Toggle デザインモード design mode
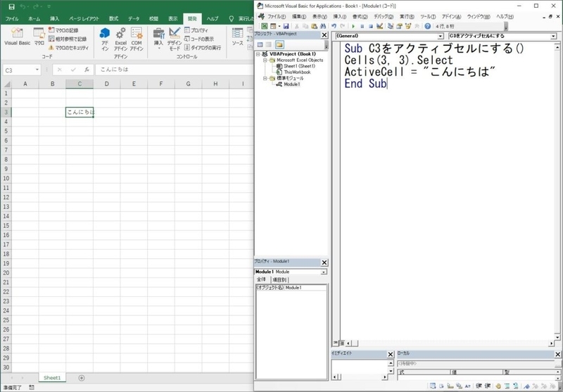 coord(175,39)
